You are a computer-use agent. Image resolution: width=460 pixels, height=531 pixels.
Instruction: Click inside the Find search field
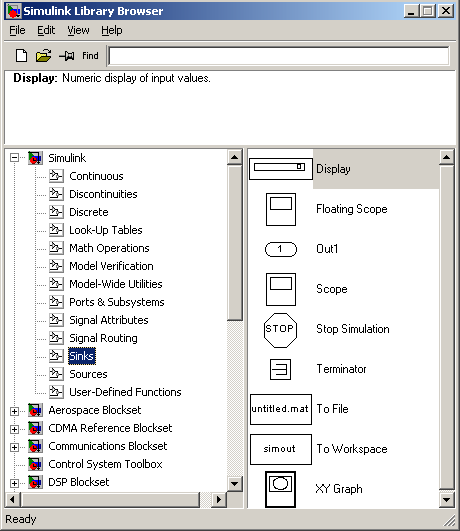(279, 56)
